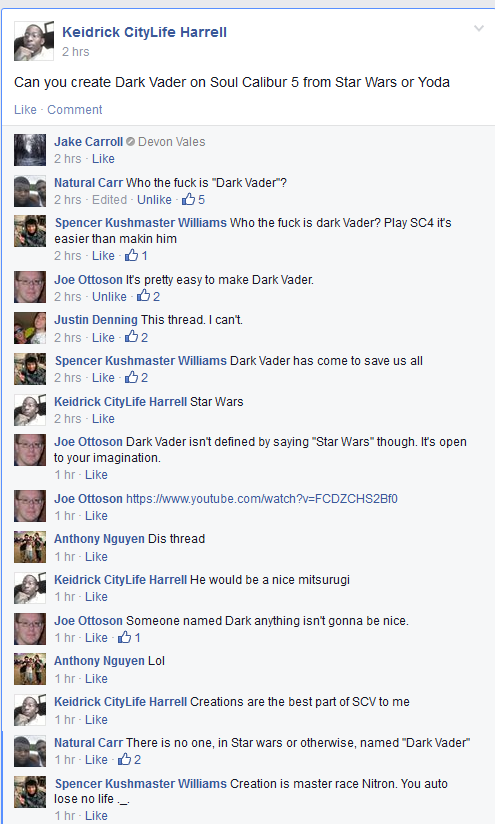The image size is (495, 824).
Task: Click Keidrick's profile picture on the post
Action: (34, 41)
